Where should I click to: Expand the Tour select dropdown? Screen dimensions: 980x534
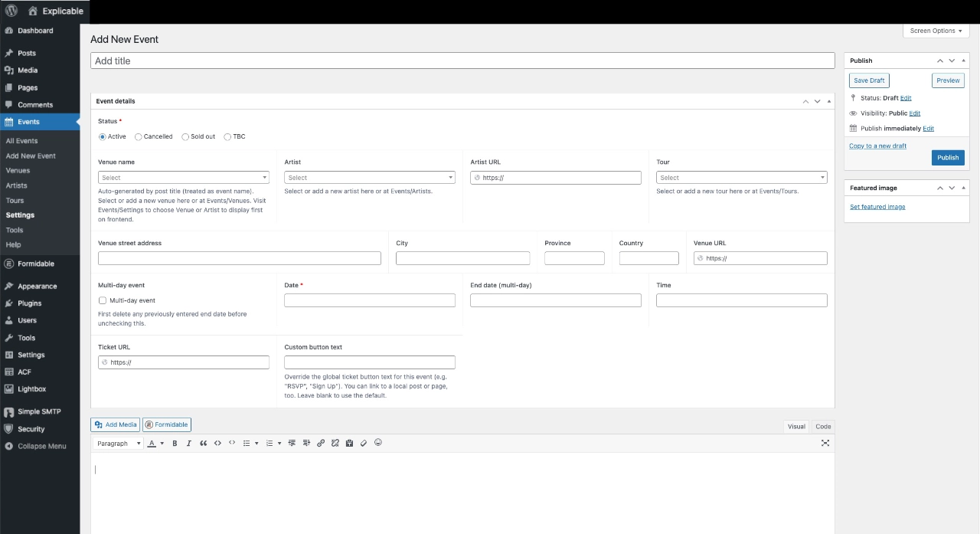coord(741,178)
